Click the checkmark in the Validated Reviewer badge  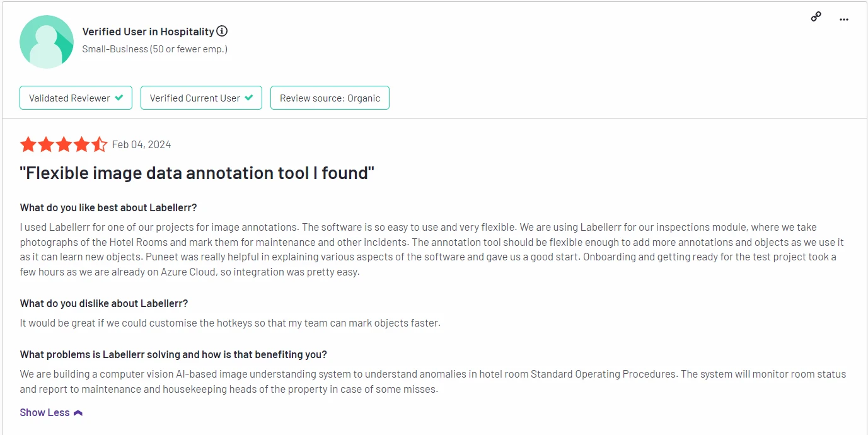tap(119, 98)
